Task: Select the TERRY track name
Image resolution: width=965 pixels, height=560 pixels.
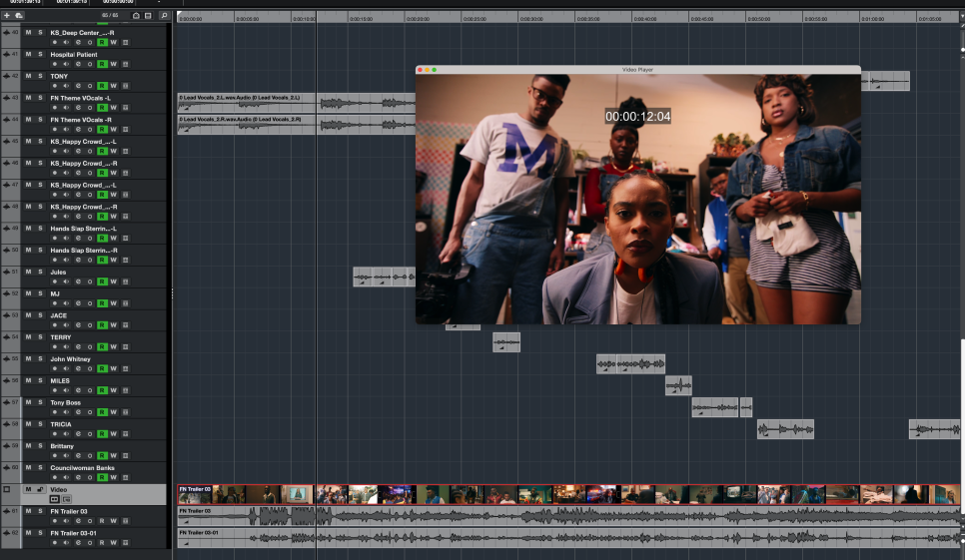Action: click(60, 337)
